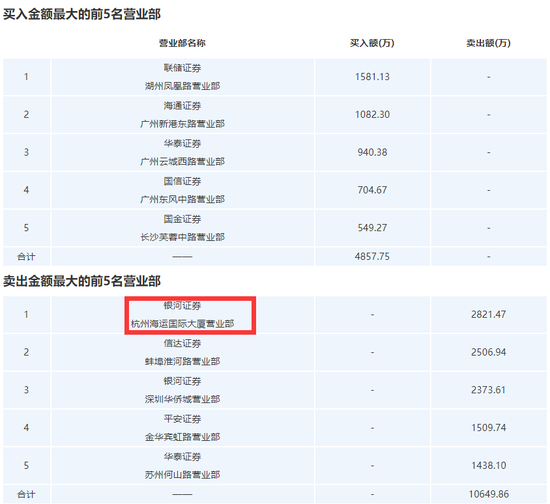Click sell amount 2821.47
This screenshot has height=504, width=550.
click(x=488, y=314)
